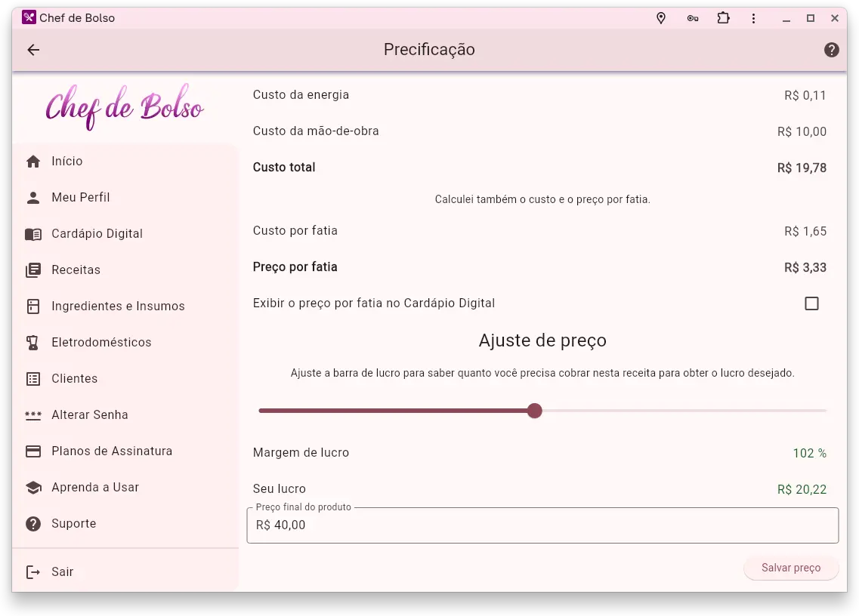The image size is (859, 616).
Task: Open Ingredientes e Insumos page
Action: click(x=118, y=306)
